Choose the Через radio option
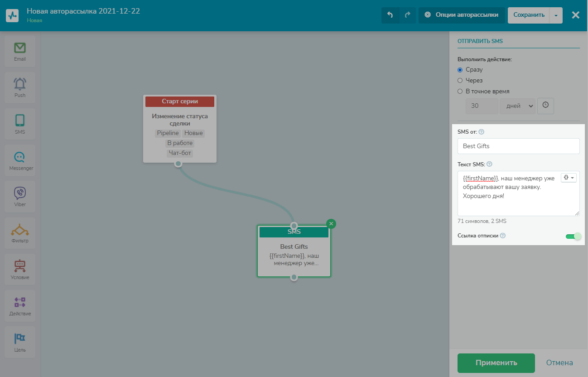Image resolution: width=588 pixels, height=377 pixels. (460, 81)
